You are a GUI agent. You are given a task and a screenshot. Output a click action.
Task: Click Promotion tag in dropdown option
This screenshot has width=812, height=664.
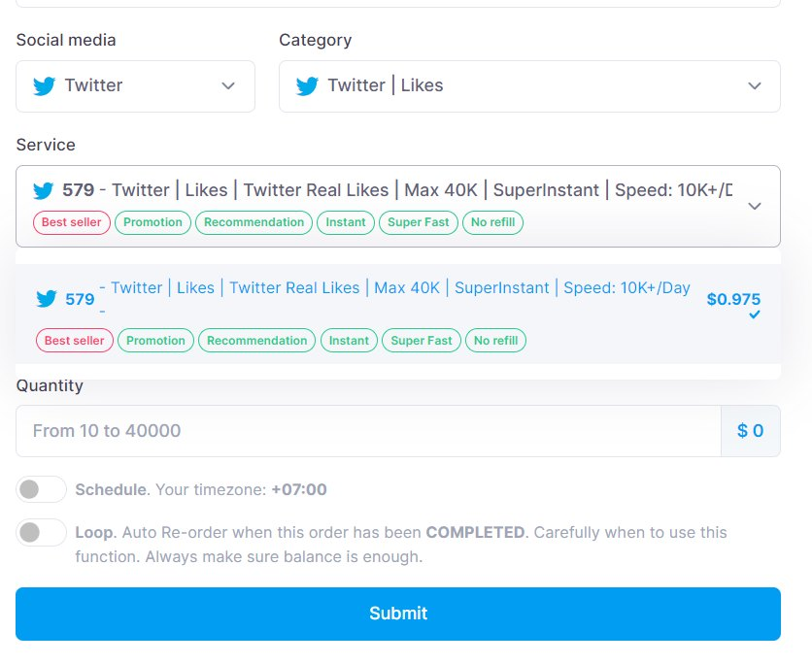click(x=155, y=341)
